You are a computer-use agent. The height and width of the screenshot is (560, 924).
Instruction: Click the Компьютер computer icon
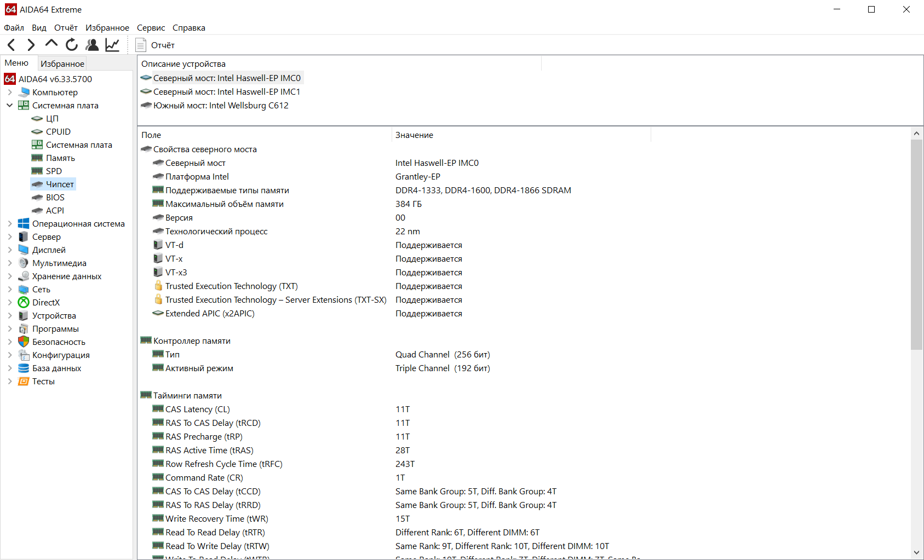click(24, 93)
